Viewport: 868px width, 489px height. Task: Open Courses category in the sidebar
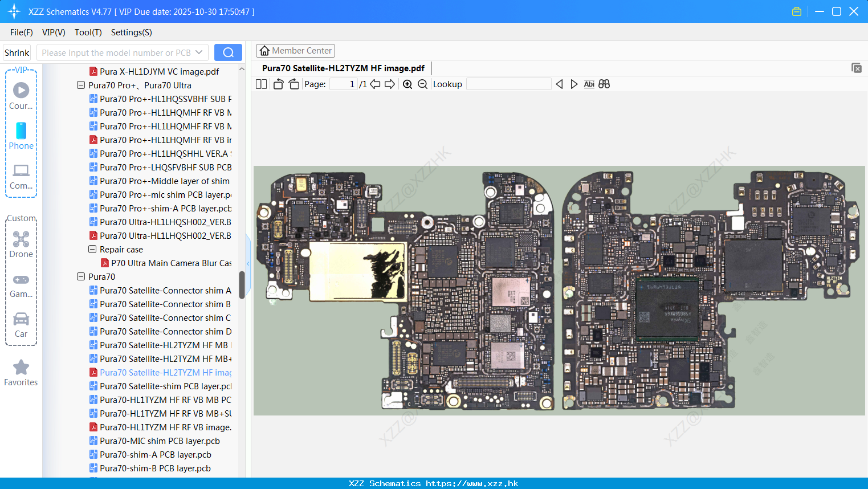click(21, 96)
